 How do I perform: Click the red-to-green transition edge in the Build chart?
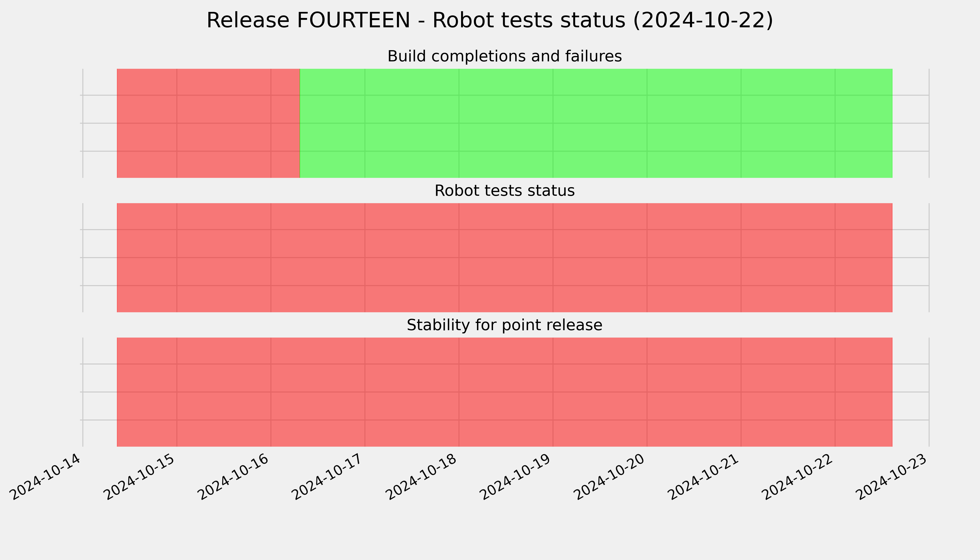(300, 123)
